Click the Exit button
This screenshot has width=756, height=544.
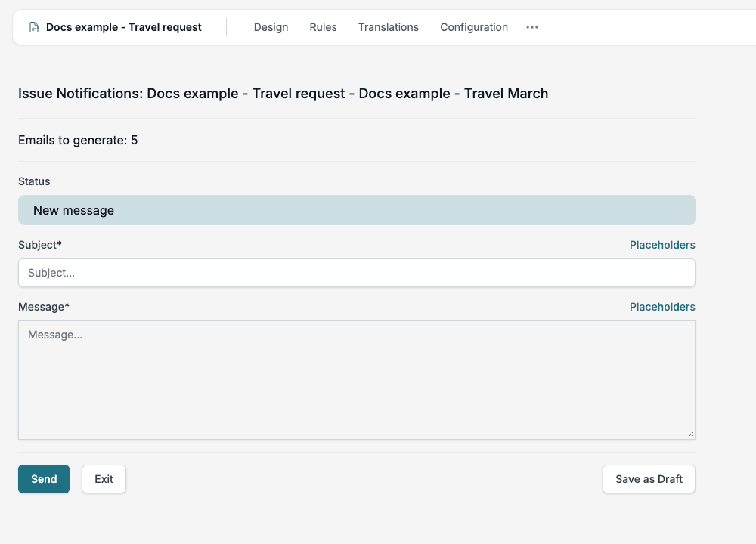tap(104, 479)
